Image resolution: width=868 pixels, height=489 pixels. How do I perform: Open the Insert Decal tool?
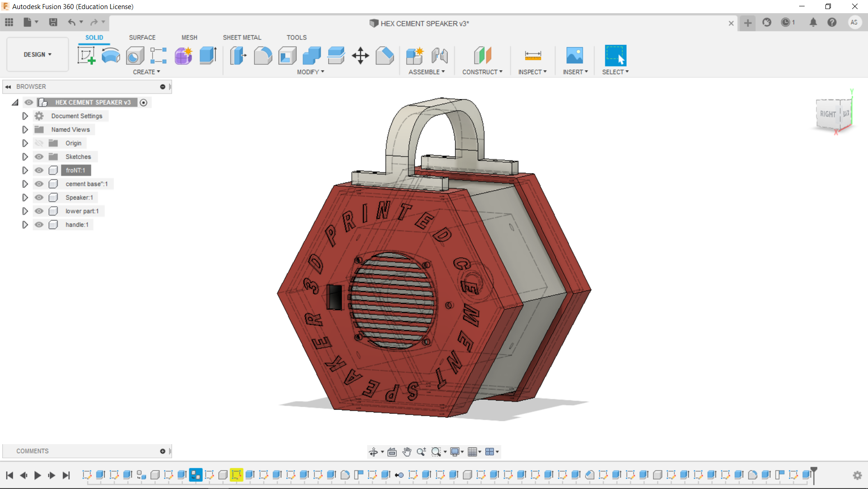pos(575,56)
